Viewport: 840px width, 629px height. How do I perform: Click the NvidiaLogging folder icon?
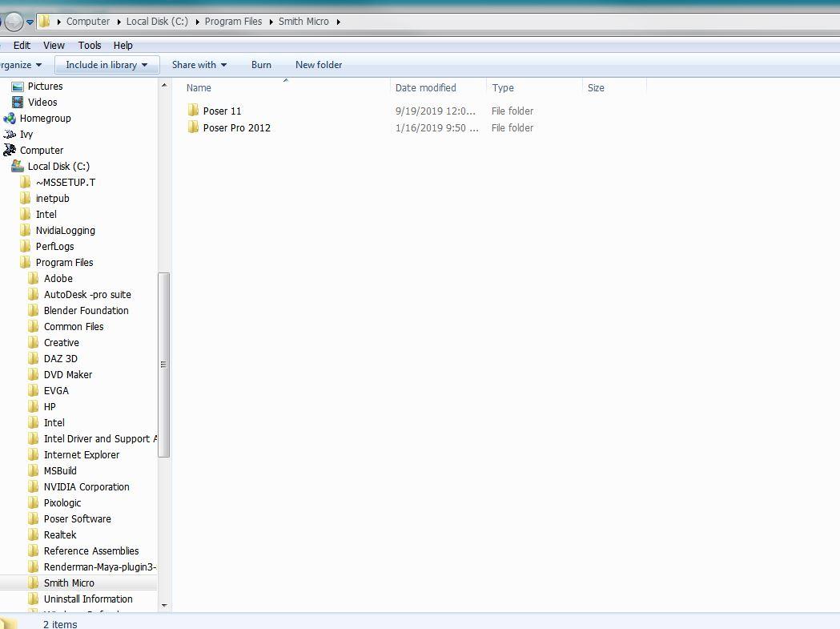point(25,230)
